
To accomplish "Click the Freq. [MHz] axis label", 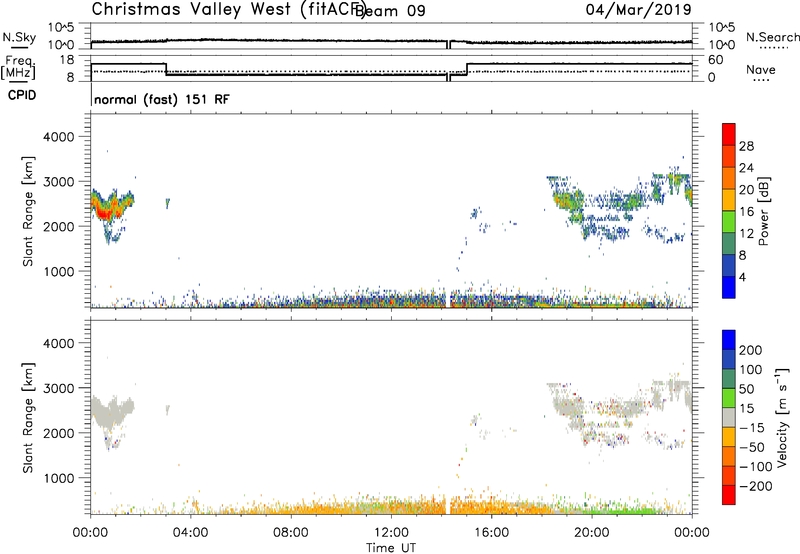I will [x=19, y=67].
